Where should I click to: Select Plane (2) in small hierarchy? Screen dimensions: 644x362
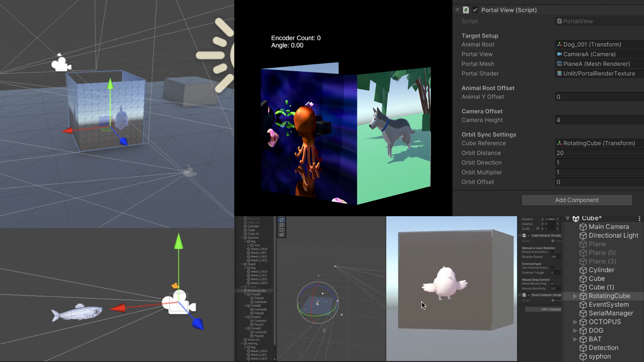[x=254, y=340]
